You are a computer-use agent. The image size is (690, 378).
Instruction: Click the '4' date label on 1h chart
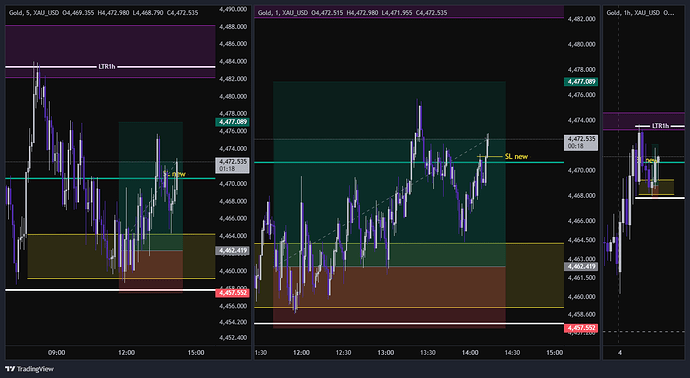(620, 352)
